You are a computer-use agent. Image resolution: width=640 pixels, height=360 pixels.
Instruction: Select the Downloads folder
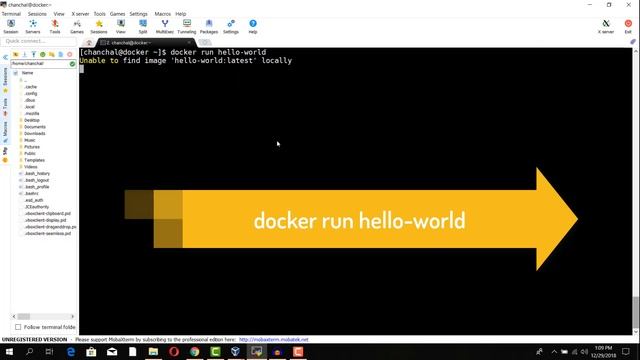click(x=34, y=133)
